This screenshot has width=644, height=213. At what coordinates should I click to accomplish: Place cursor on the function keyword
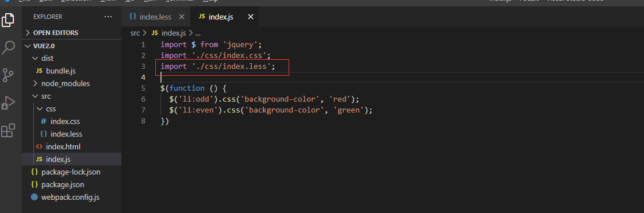point(187,88)
